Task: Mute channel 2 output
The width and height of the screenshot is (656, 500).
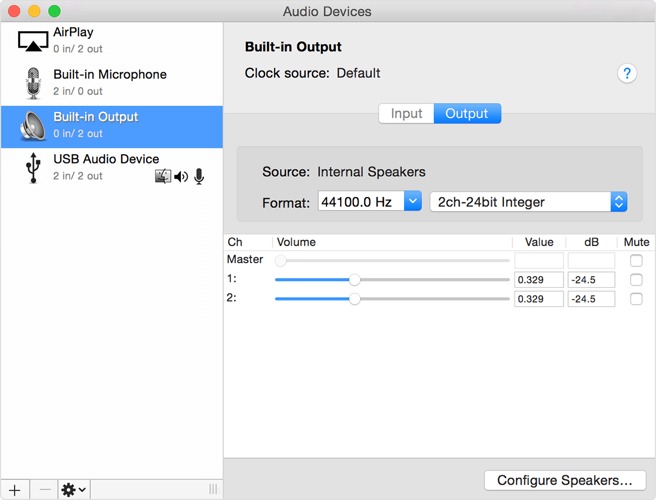Action: point(636,299)
